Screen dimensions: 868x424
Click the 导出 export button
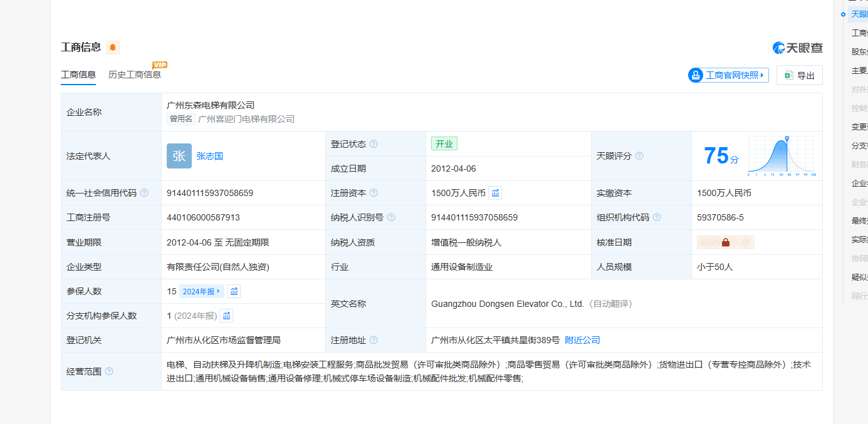(799, 75)
